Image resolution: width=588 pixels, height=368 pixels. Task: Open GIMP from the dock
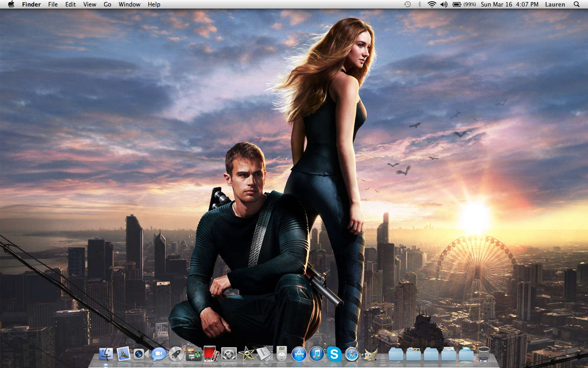click(x=369, y=354)
